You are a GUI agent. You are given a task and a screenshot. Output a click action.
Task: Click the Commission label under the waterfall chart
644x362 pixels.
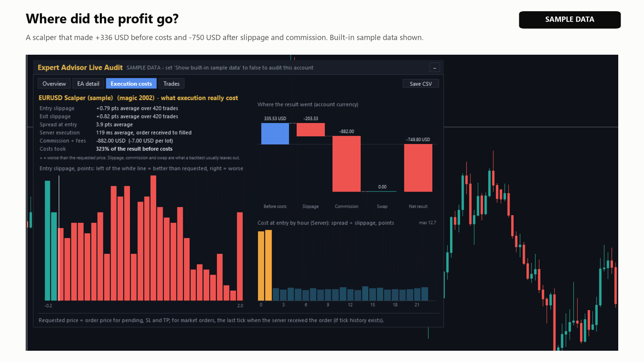point(347,206)
